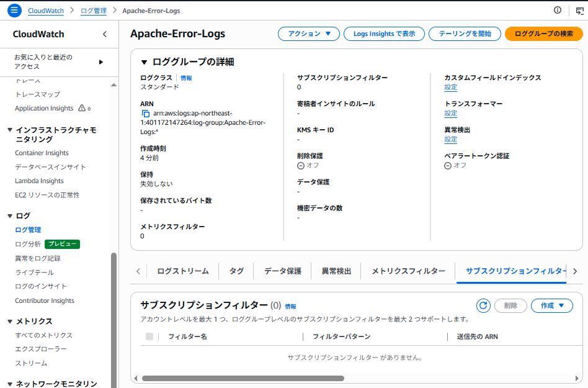Viewport: 588px width, 388px height.
Task: Click the フィルターパターン column header
Action: click(x=342, y=336)
